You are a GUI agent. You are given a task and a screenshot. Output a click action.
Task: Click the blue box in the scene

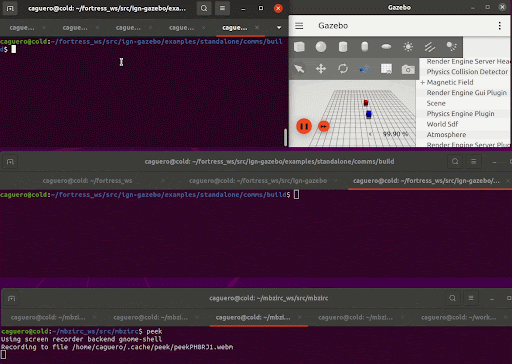click(369, 114)
